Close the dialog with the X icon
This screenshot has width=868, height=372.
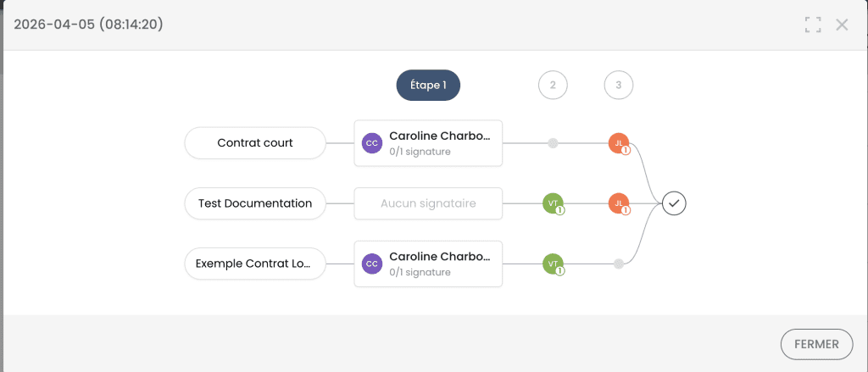click(x=842, y=25)
